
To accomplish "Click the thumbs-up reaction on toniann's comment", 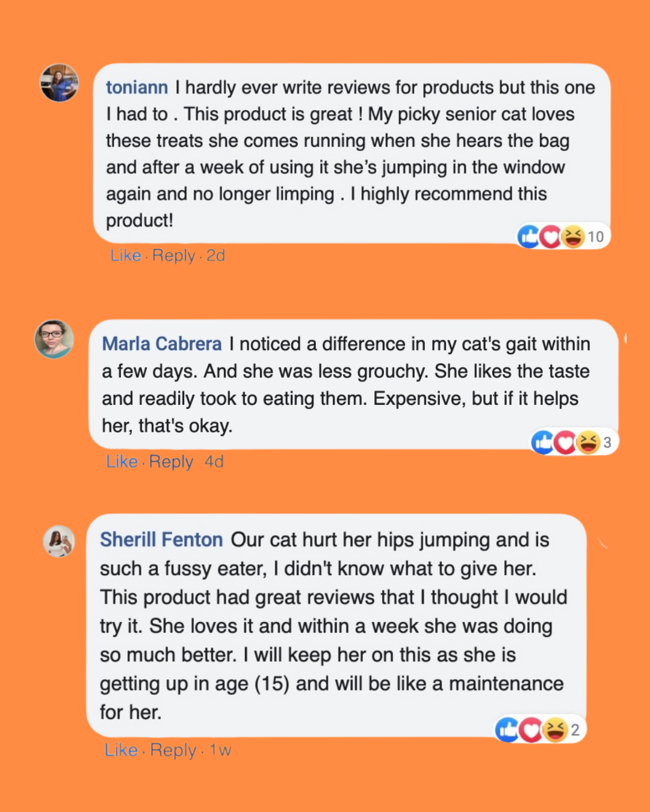I will tap(528, 237).
